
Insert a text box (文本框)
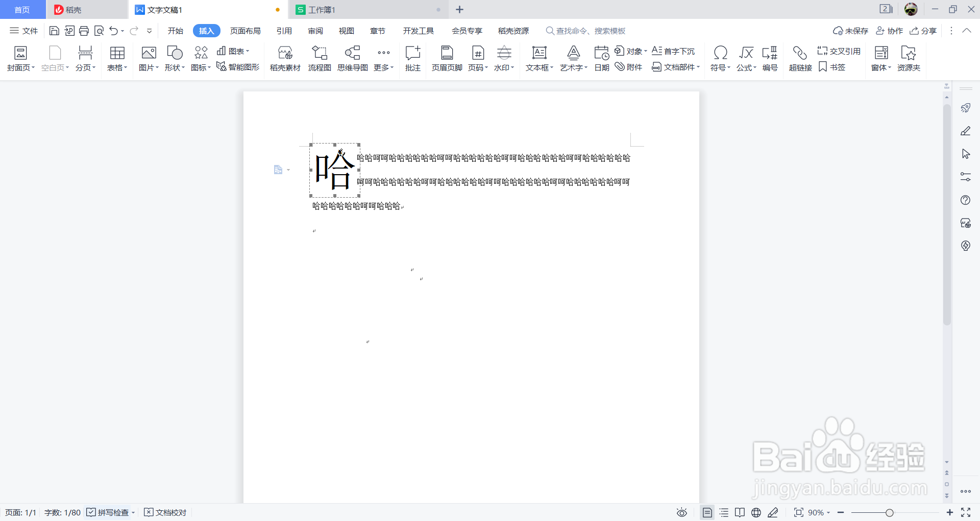click(x=540, y=59)
